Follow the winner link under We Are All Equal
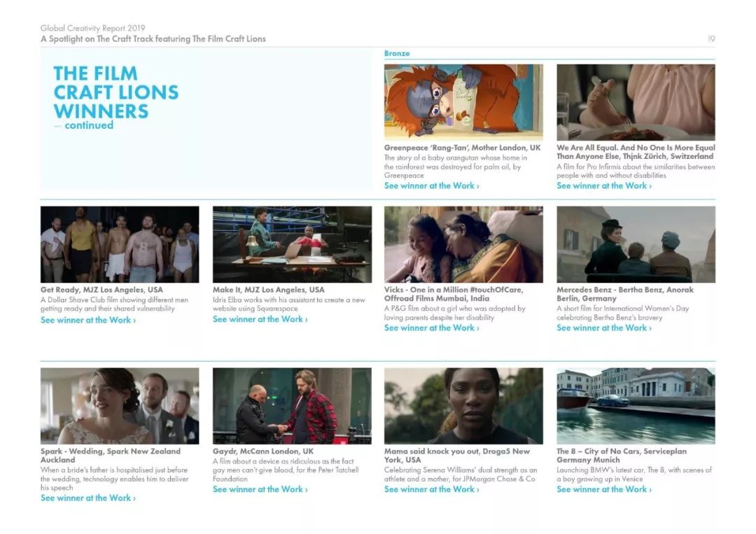The image size is (756, 534). (604, 185)
